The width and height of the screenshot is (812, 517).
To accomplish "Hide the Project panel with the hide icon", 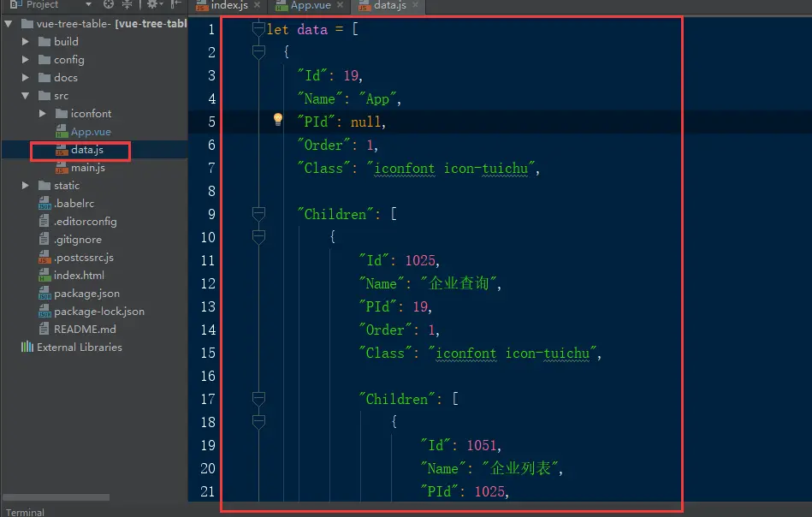I will tap(176, 4).
